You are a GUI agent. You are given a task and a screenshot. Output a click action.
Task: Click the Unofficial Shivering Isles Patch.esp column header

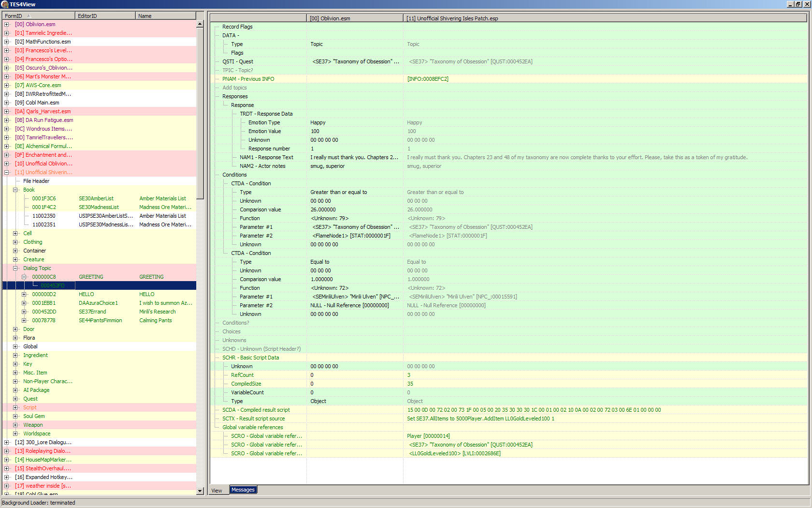point(605,18)
